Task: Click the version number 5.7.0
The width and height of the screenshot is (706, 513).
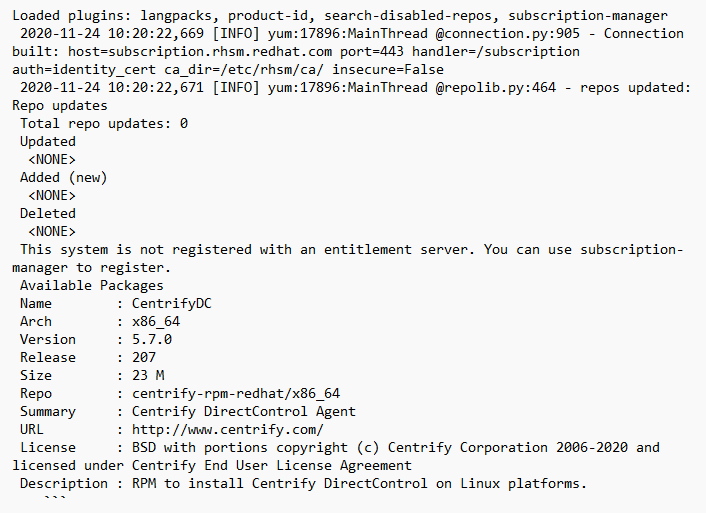Action: 152,340
